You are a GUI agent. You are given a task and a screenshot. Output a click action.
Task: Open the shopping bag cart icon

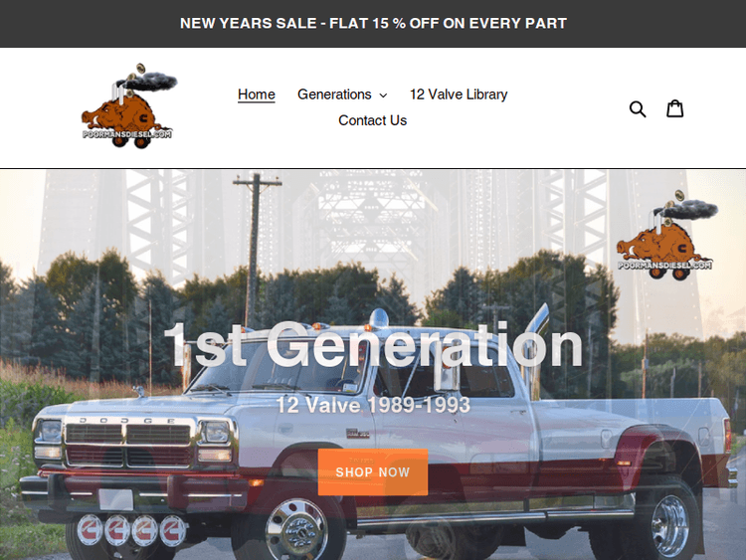(x=674, y=108)
